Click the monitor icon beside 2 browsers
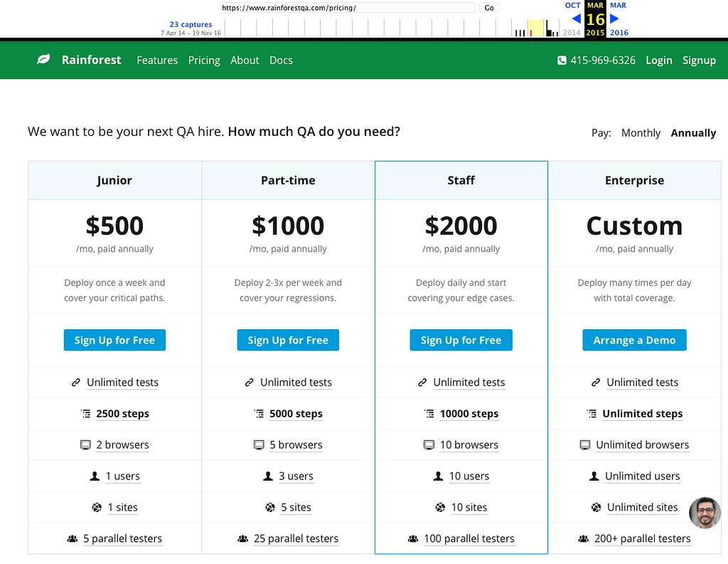 pyautogui.click(x=85, y=445)
